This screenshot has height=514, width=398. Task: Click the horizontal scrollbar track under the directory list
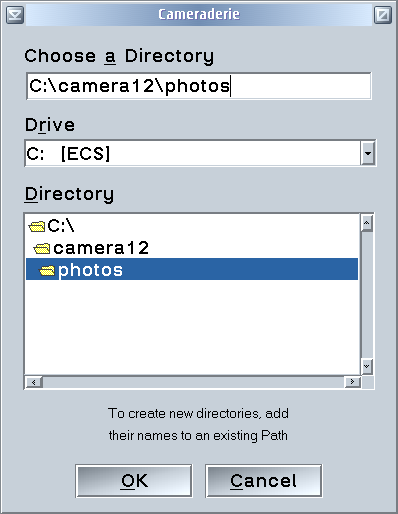coord(193,382)
